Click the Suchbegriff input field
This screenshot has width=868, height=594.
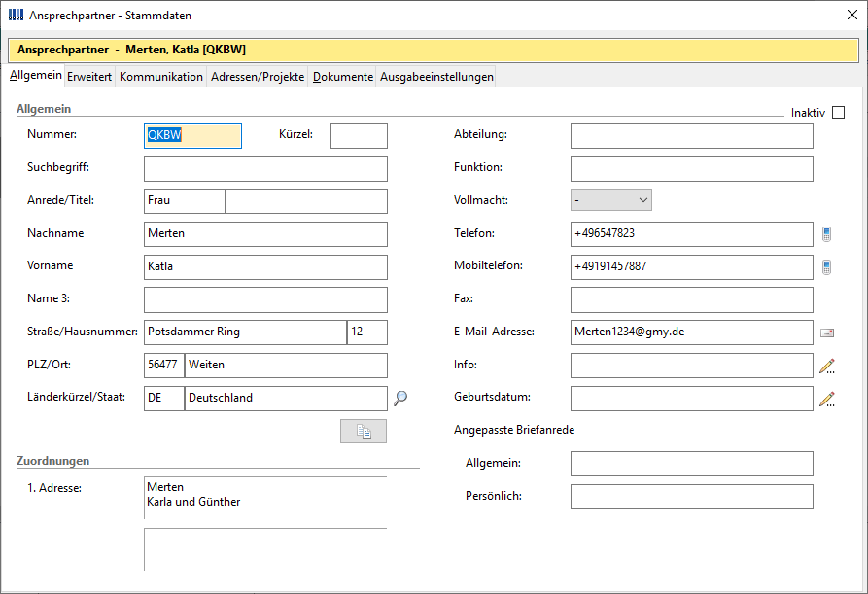pos(265,169)
